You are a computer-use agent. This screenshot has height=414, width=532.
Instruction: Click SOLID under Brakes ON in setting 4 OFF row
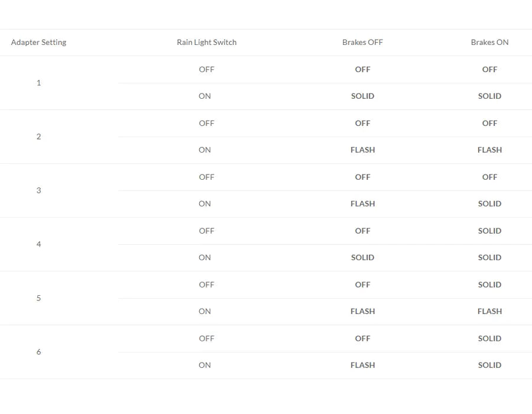(x=489, y=231)
